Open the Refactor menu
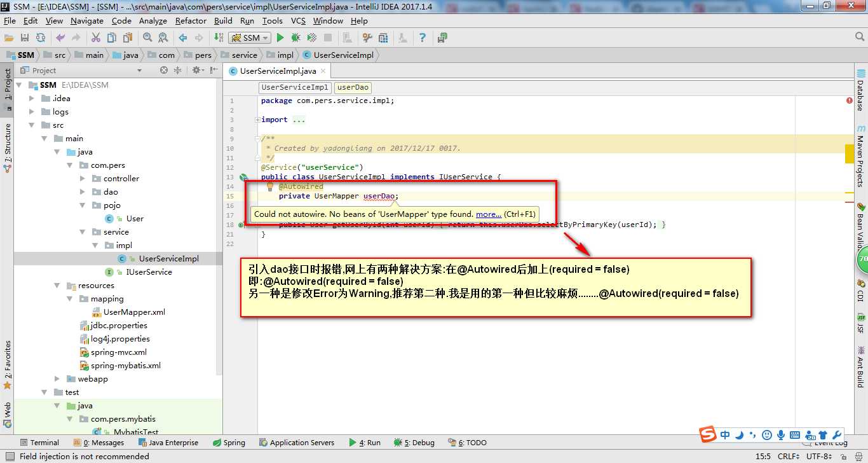868x463 pixels. (191, 20)
